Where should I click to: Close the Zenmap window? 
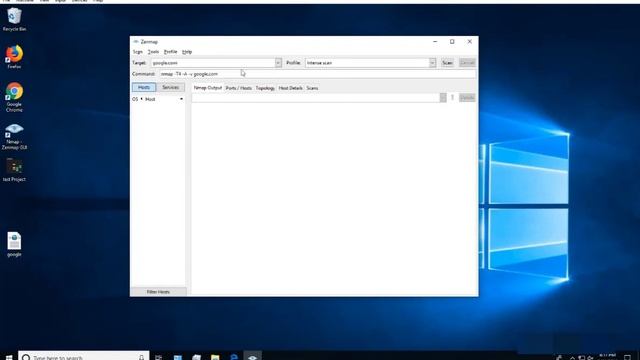[x=469, y=42]
